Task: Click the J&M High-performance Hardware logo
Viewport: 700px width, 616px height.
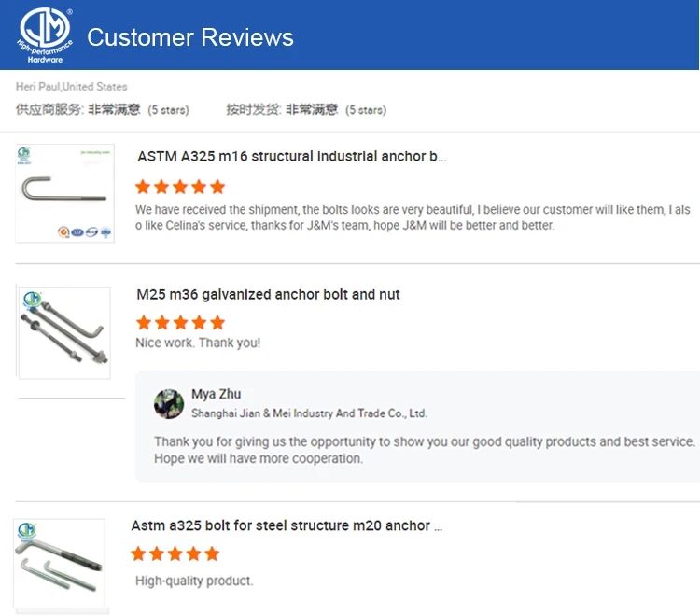Action: pos(43,35)
